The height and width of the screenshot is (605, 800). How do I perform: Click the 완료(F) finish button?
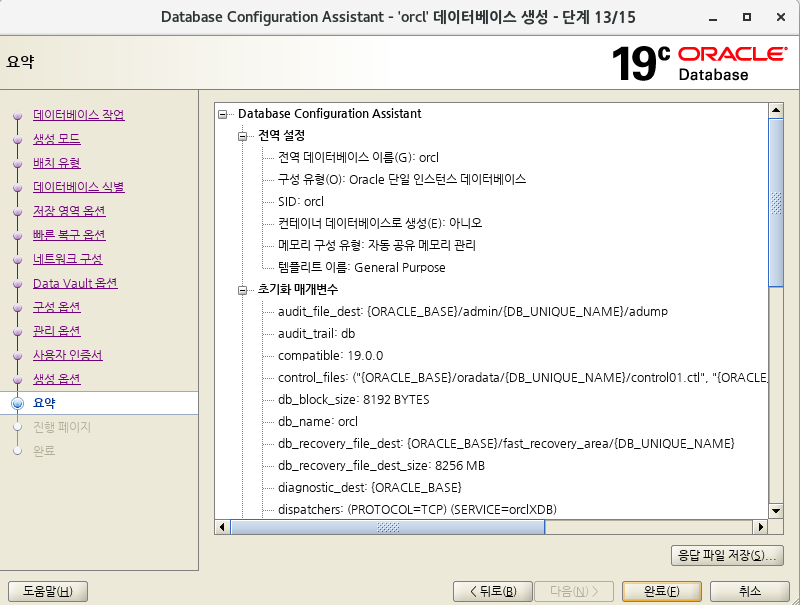pyautogui.click(x=662, y=591)
